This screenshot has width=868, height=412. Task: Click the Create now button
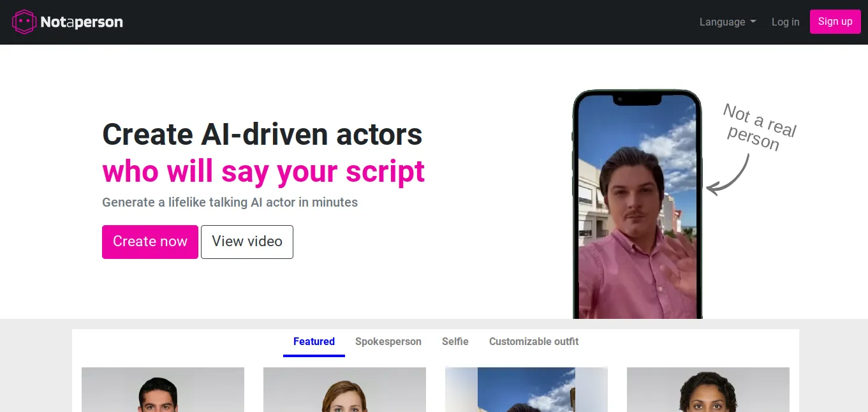pyautogui.click(x=150, y=242)
